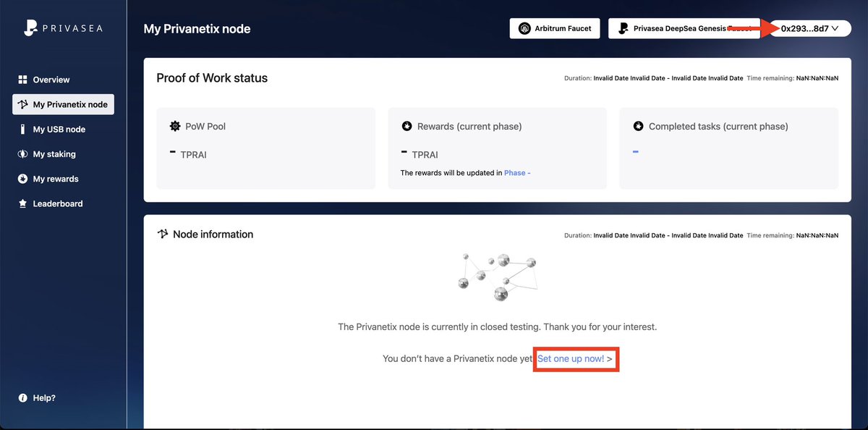Click the Rewards TPRAI value
Image resolution: width=868 pixels, height=430 pixels.
pyautogui.click(x=420, y=154)
